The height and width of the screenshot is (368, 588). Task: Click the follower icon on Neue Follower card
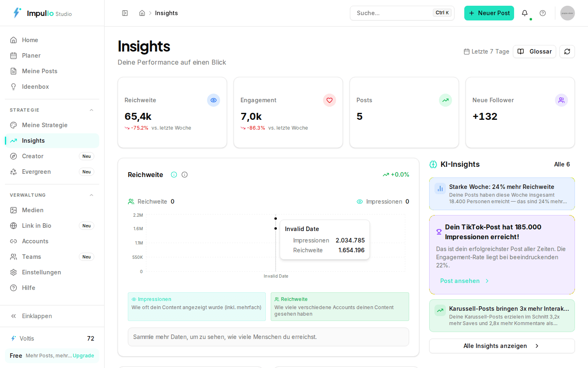(561, 100)
